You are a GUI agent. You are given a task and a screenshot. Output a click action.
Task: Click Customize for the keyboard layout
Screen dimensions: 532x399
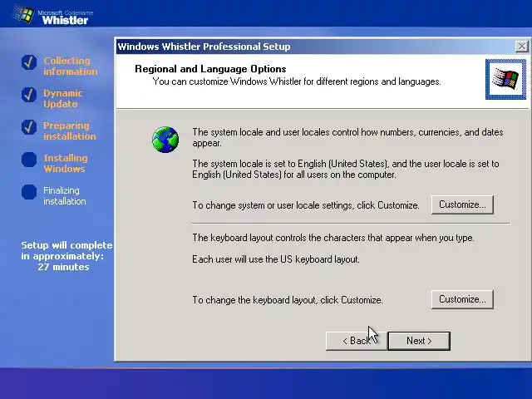click(462, 299)
